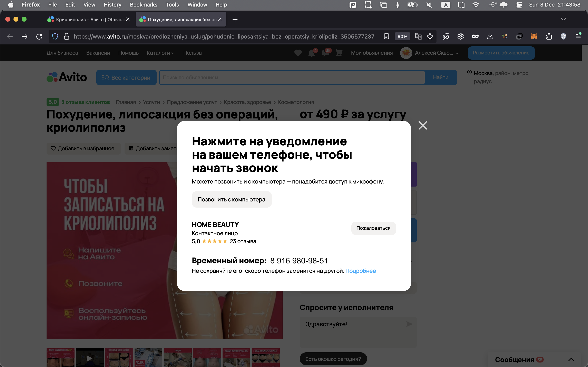This screenshot has height=367, width=588.
Task: Click tracking protection shield icon
Action: pyautogui.click(x=55, y=36)
